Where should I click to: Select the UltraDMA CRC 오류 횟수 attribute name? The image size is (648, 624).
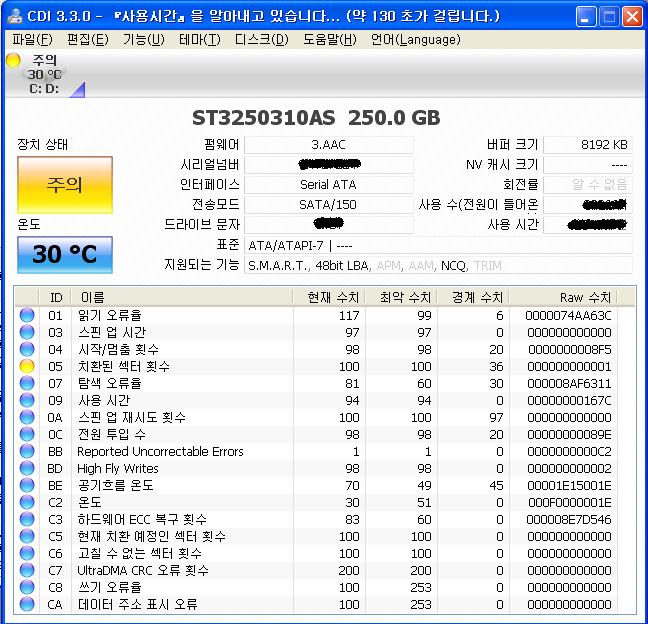pos(143,570)
